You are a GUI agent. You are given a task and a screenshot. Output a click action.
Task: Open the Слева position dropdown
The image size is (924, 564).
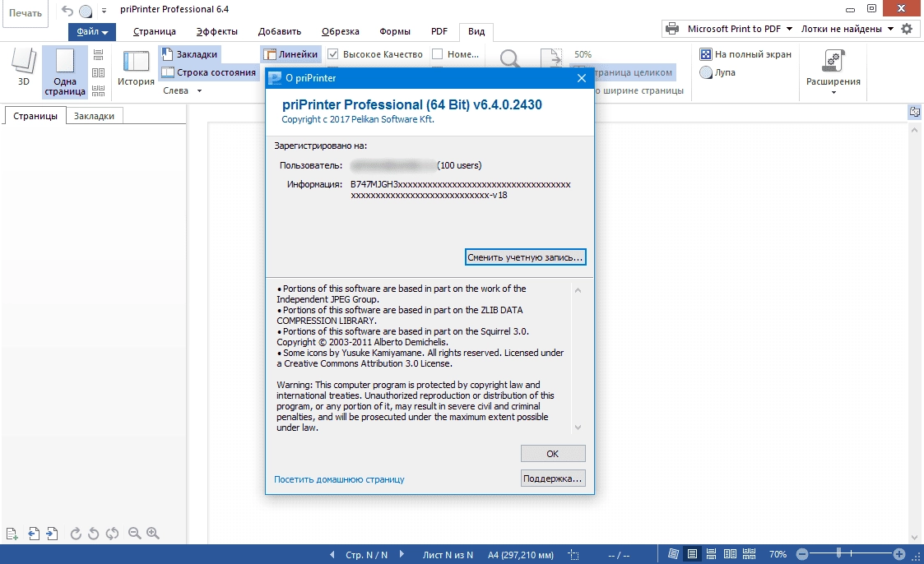[183, 90]
